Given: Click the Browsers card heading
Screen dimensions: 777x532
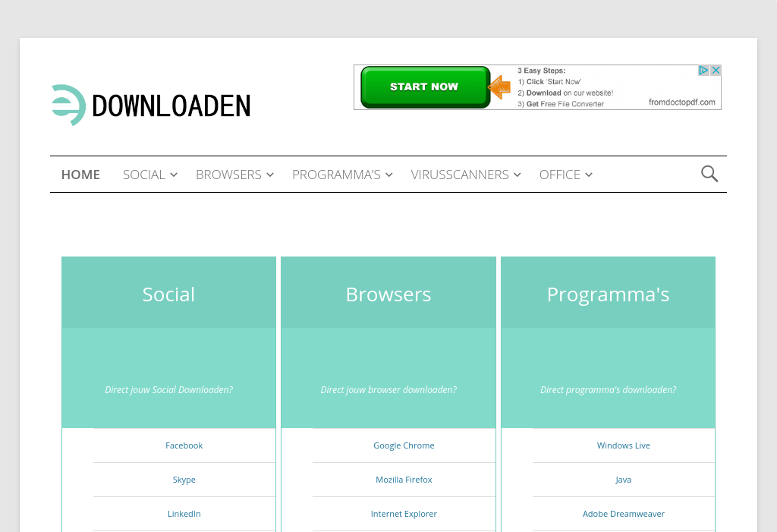Looking at the screenshot, I should click(x=388, y=294).
